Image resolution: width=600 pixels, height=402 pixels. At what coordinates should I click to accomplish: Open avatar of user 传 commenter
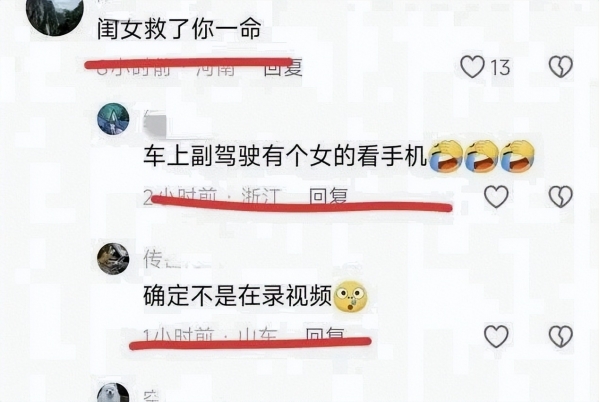[113, 259]
